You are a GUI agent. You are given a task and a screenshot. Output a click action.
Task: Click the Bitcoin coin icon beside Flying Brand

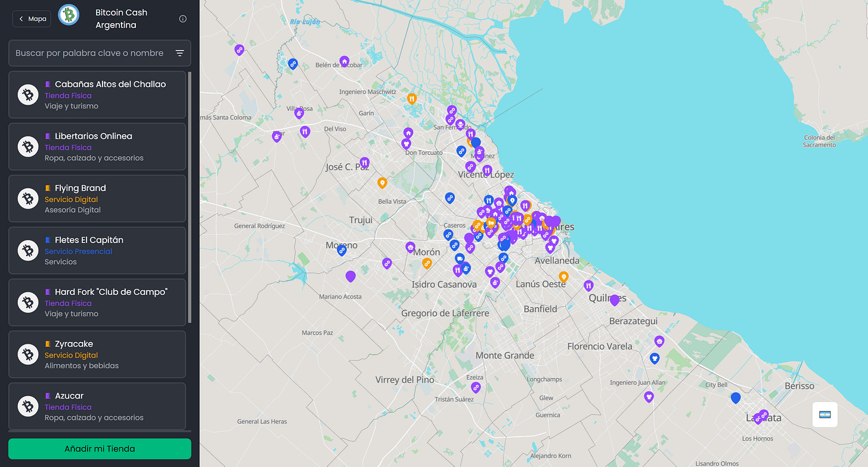coord(27,198)
